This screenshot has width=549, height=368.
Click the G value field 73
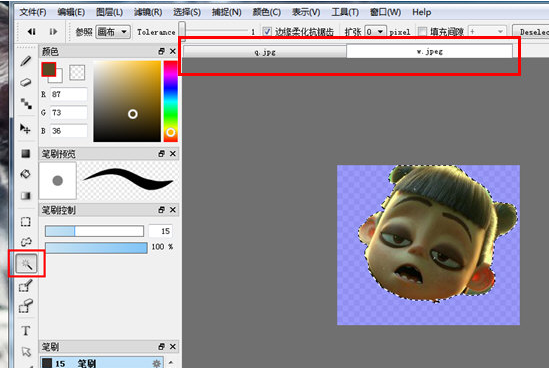69,112
